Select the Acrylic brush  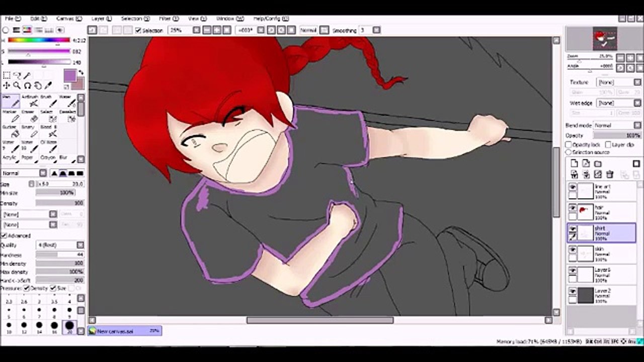coord(11,159)
